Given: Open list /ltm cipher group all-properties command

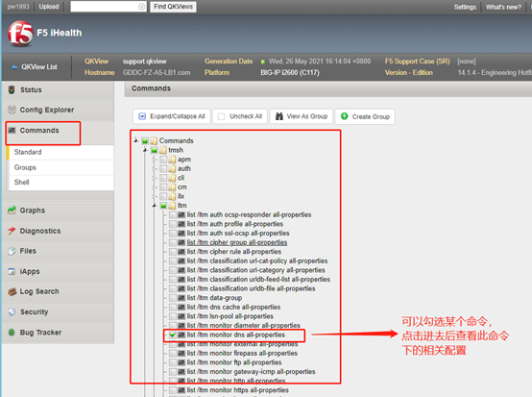Looking at the screenshot, I should pos(237,242).
